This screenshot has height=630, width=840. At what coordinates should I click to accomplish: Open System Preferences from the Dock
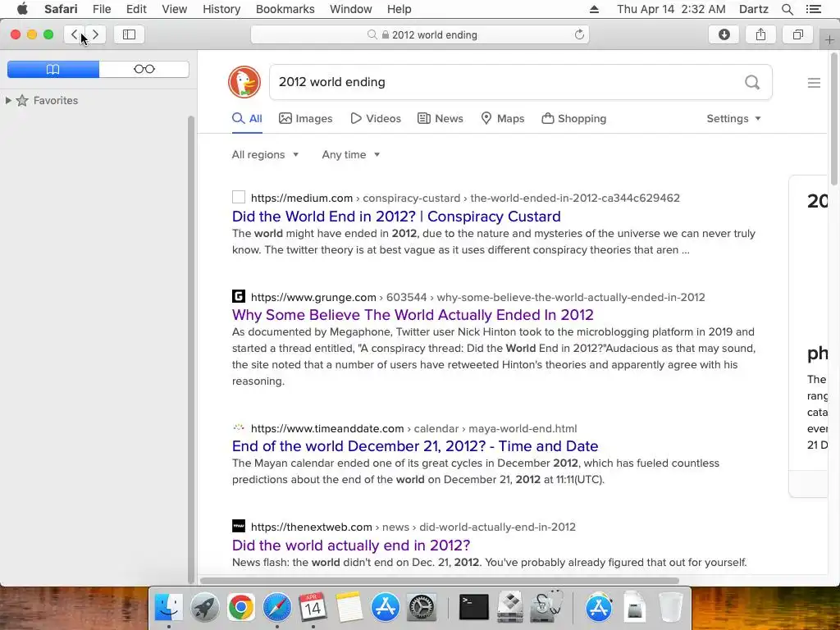pos(422,608)
